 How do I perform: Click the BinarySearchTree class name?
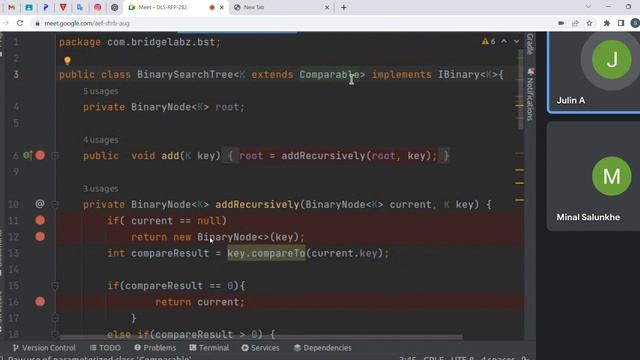click(x=185, y=75)
